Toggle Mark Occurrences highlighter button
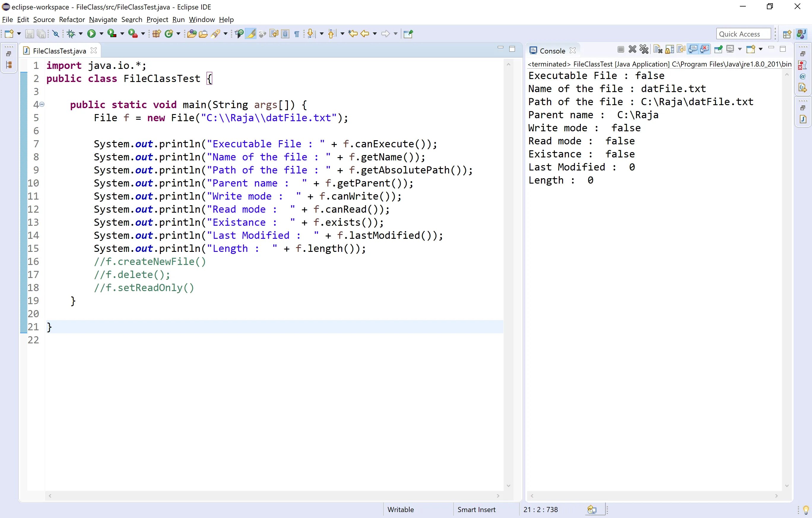This screenshot has height=518, width=812. 251,34
